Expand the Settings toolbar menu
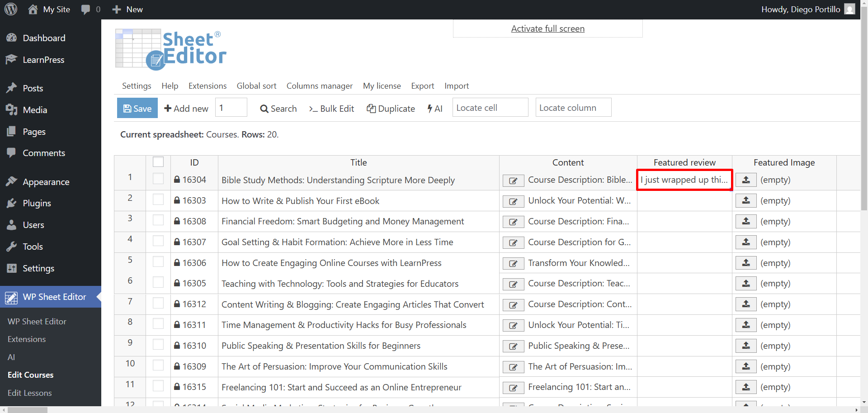 coord(137,86)
